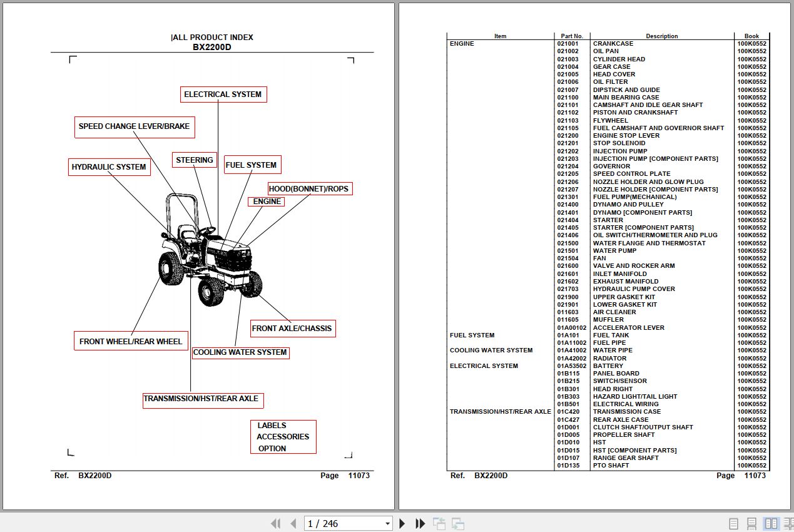Viewport: 794px width, 532px height.
Task: Switch to continuous page layout
Action: pyautogui.click(x=752, y=524)
